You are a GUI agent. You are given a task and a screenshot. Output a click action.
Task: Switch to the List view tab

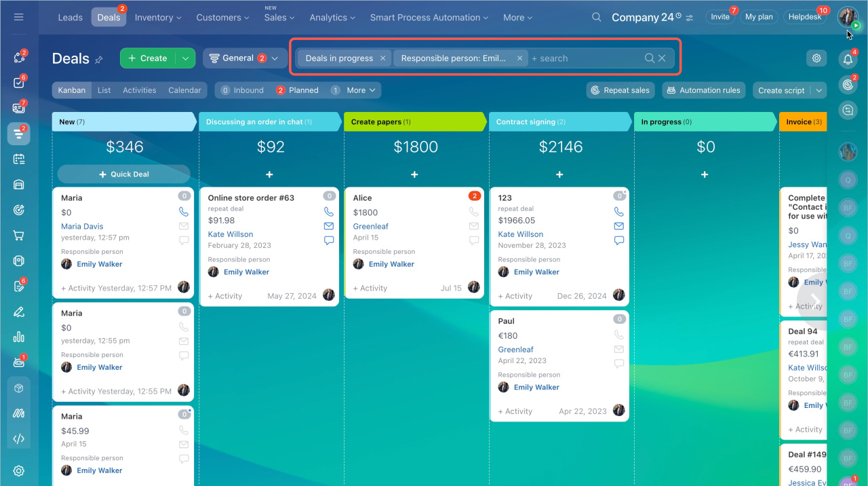click(104, 90)
